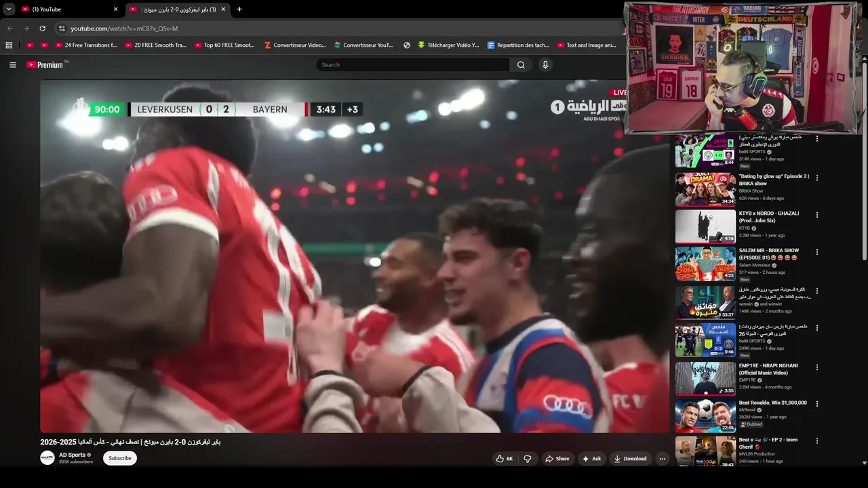The height and width of the screenshot is (488, 868).
Task: Click "885K subscribers" text
Action: click(76, 462)
